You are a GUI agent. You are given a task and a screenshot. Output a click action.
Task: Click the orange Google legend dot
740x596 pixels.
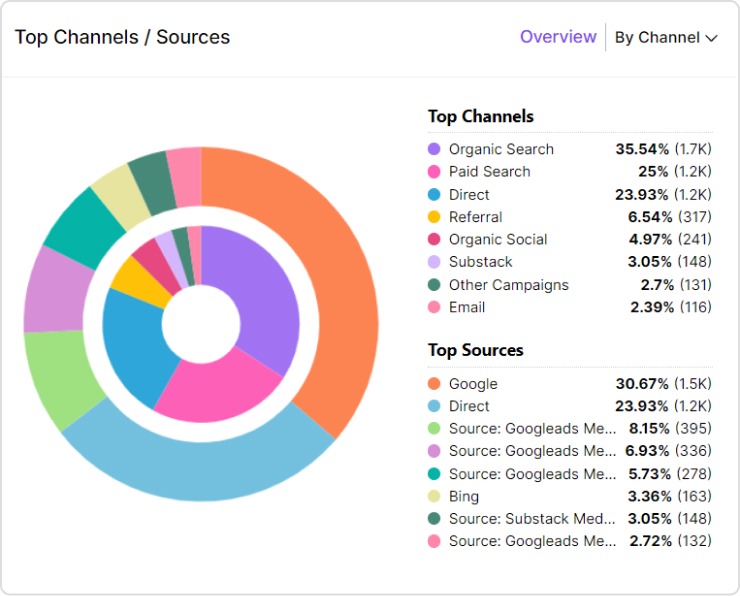point(434,384)
